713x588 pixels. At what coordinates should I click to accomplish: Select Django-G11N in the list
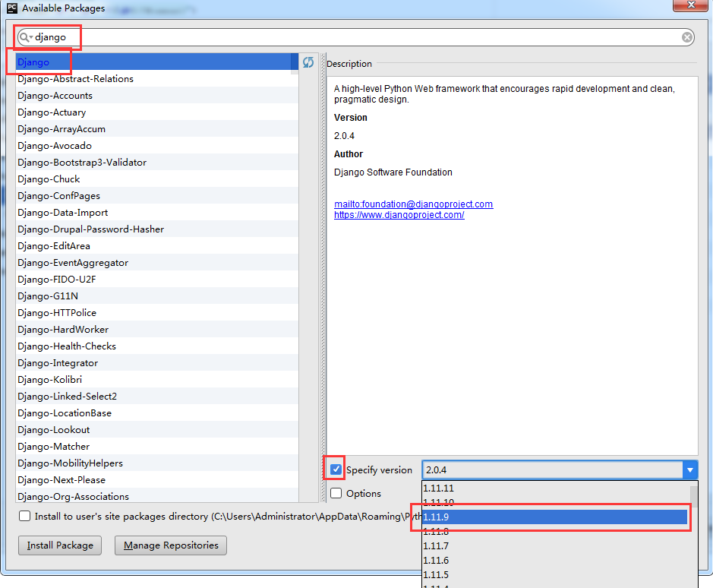tap(157, 296)
